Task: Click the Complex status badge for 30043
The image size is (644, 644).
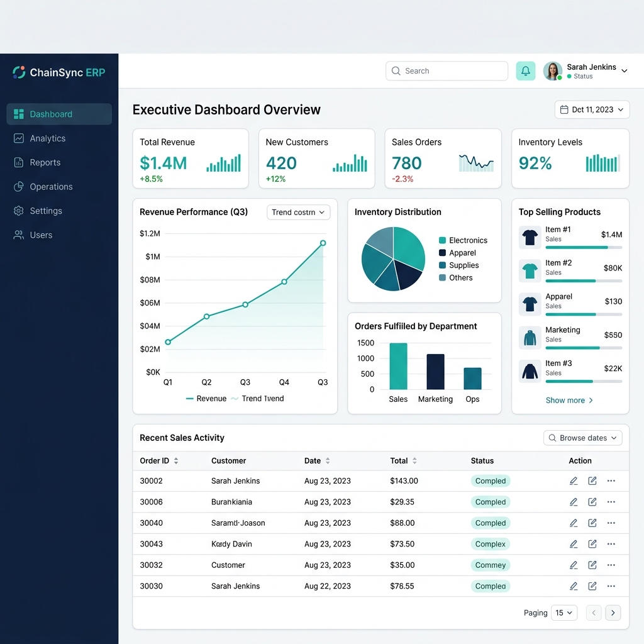Action: [491, 544]
